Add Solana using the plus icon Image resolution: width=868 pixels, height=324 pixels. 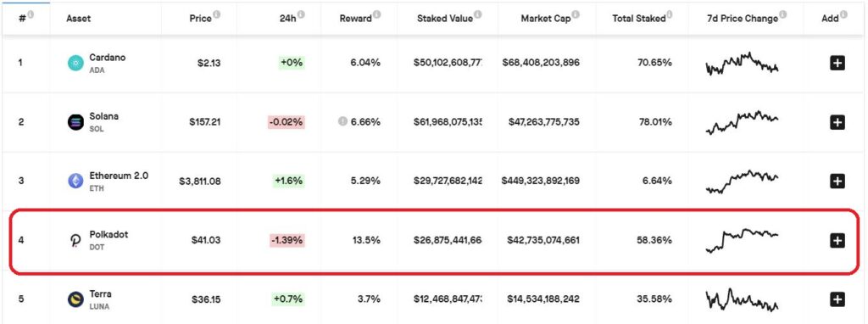[837, 122]
